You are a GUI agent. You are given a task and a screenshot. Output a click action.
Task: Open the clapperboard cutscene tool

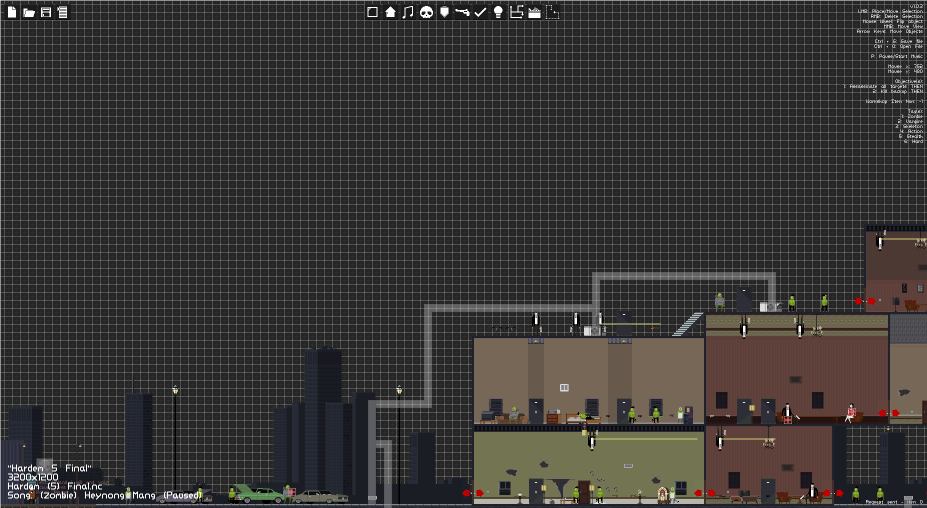[534, 12]
